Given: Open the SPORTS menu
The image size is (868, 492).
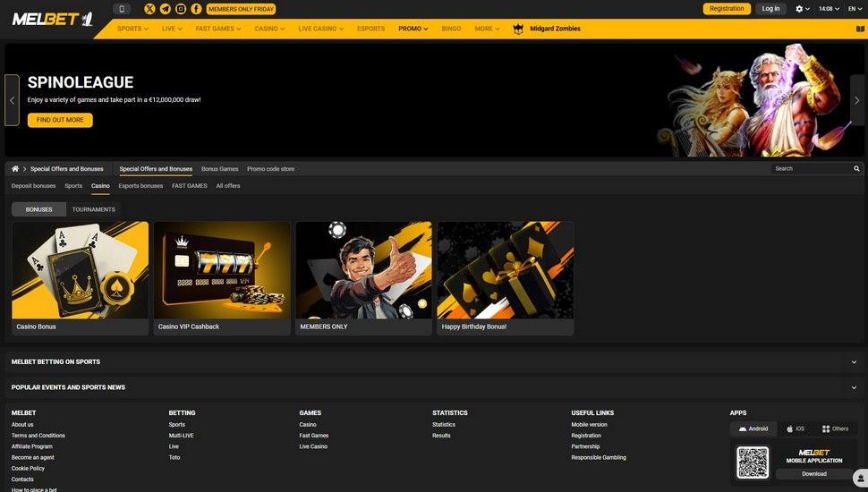Looking at the screenshot, I should [132, 29].
